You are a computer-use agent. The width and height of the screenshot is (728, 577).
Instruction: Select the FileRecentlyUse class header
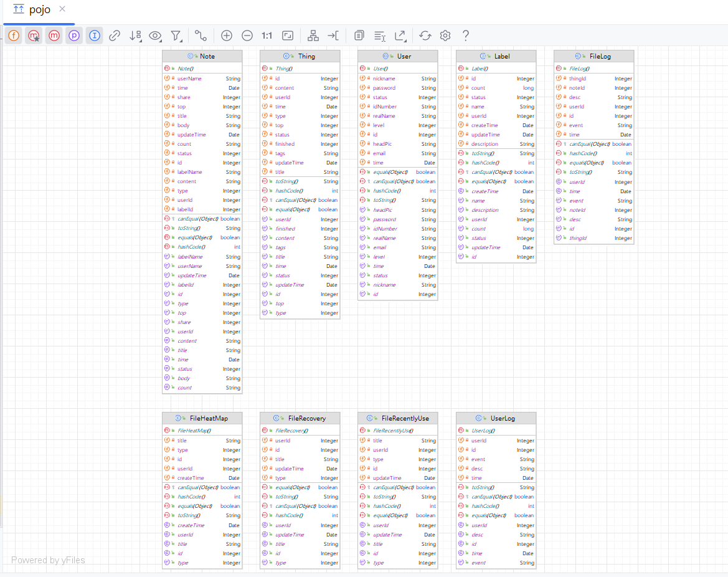pos(397,418)
